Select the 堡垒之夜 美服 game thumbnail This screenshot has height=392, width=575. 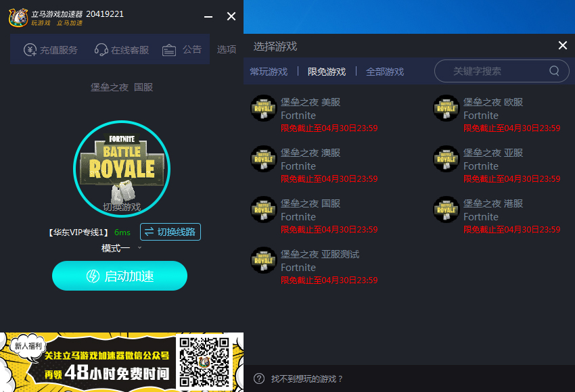[263, 109]
